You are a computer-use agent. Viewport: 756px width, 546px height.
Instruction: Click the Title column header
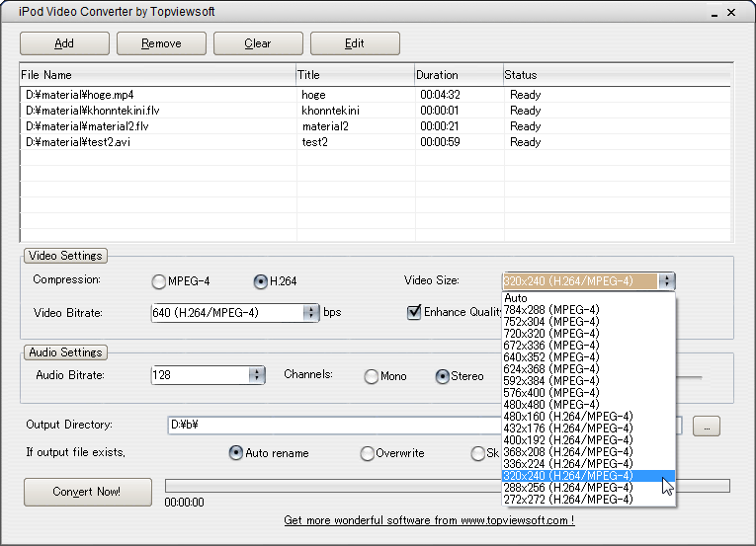click(x=356, y=75)
